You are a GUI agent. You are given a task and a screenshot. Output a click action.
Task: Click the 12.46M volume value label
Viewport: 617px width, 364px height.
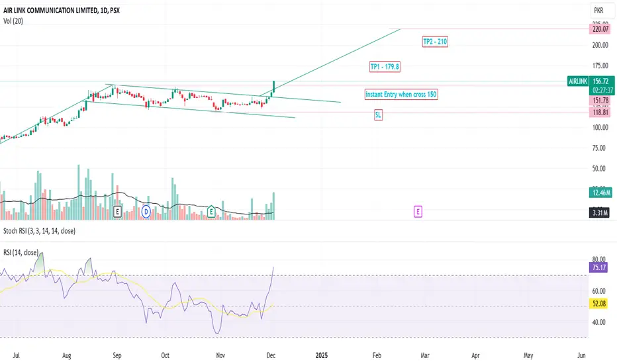(601, 193)
